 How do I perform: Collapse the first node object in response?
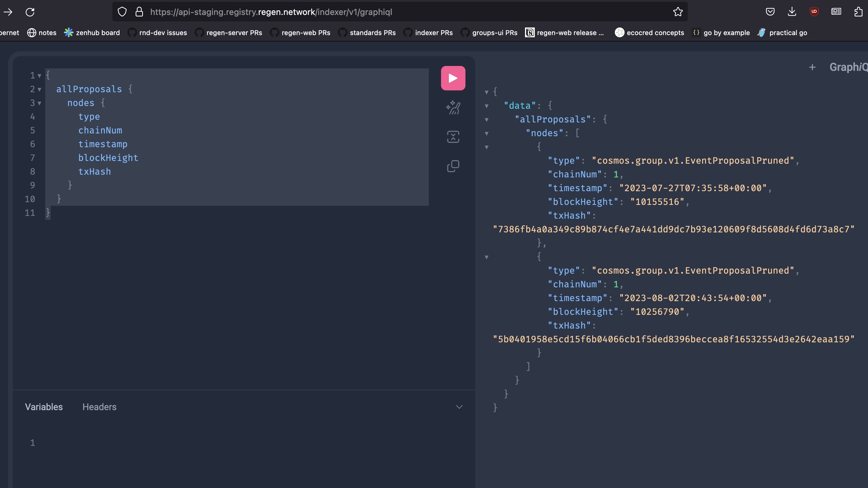point(486,147)
